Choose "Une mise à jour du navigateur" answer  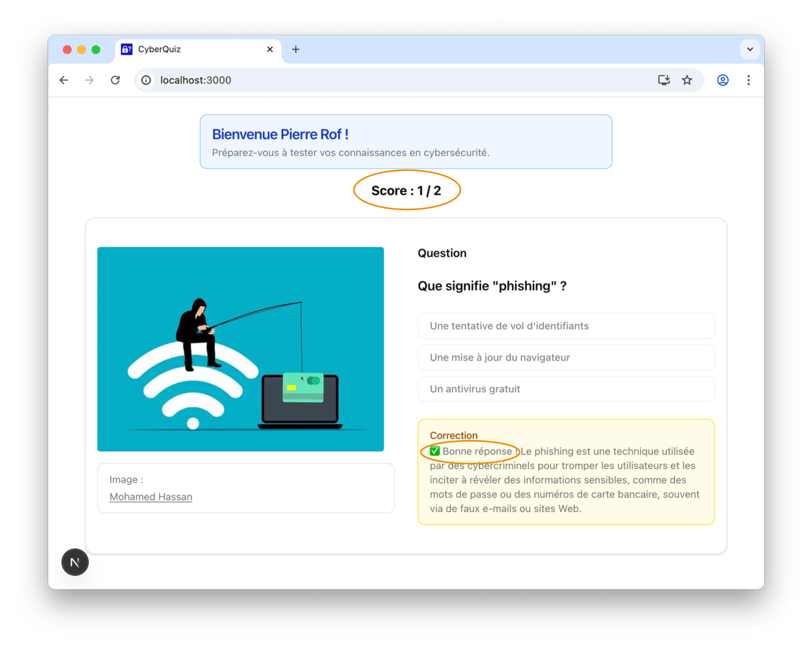[566, 357]
